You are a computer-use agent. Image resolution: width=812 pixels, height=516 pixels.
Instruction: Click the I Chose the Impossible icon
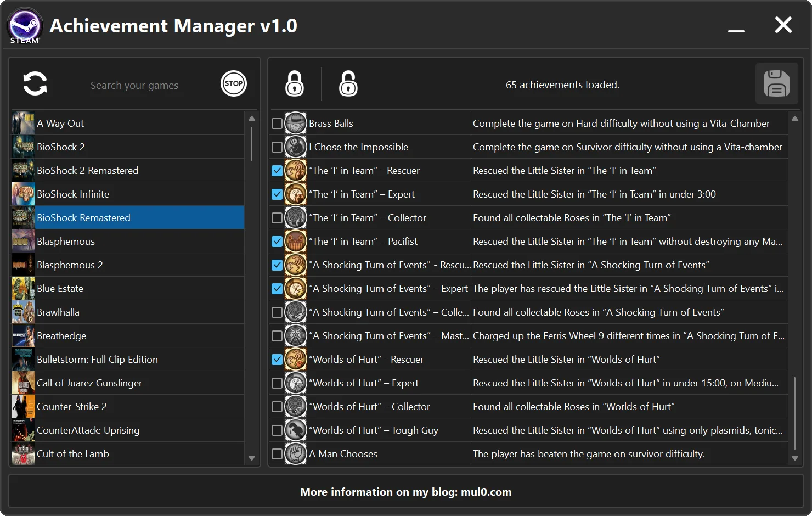coord(296,147)
